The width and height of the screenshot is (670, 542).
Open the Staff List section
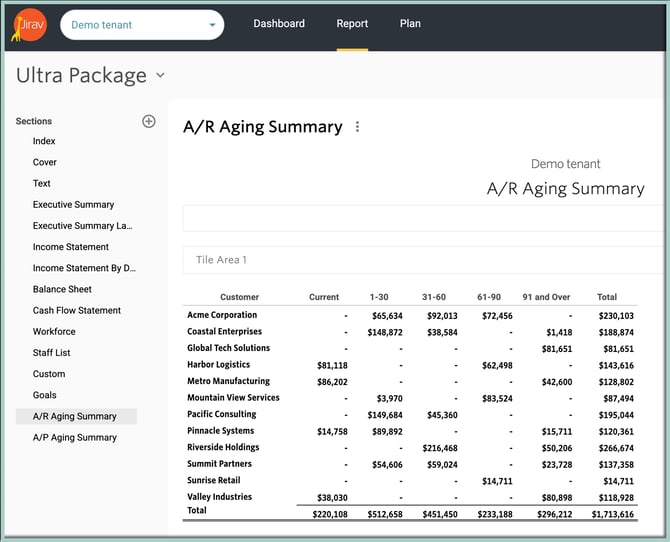click(x=52, y=353)
